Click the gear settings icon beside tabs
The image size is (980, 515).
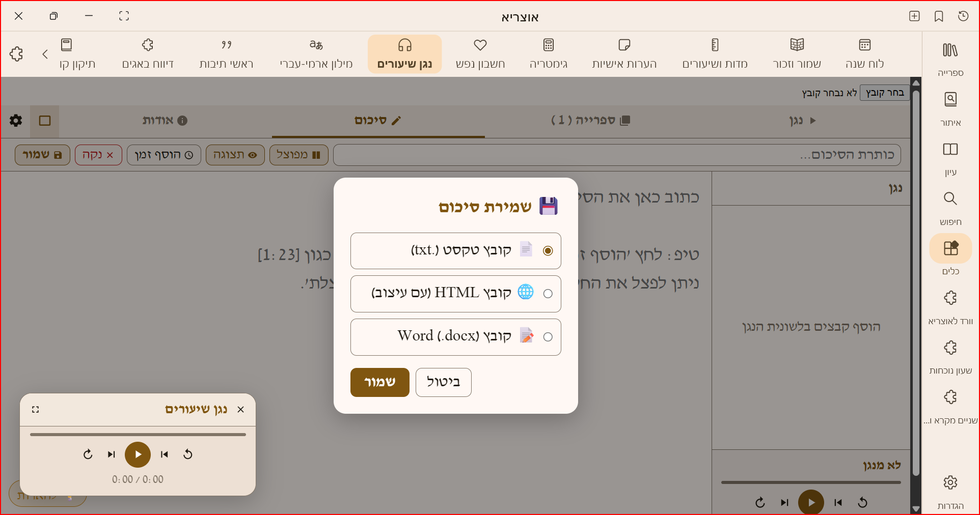point(16,121)
